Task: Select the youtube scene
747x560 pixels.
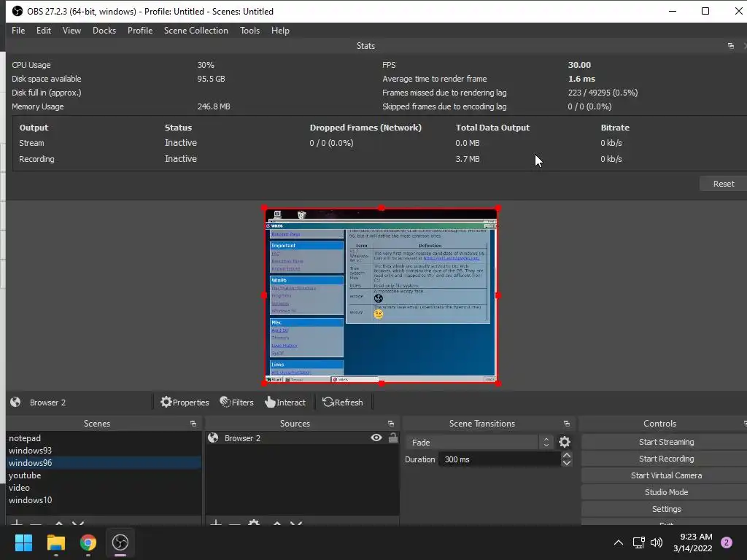Action: coord(104,475)
